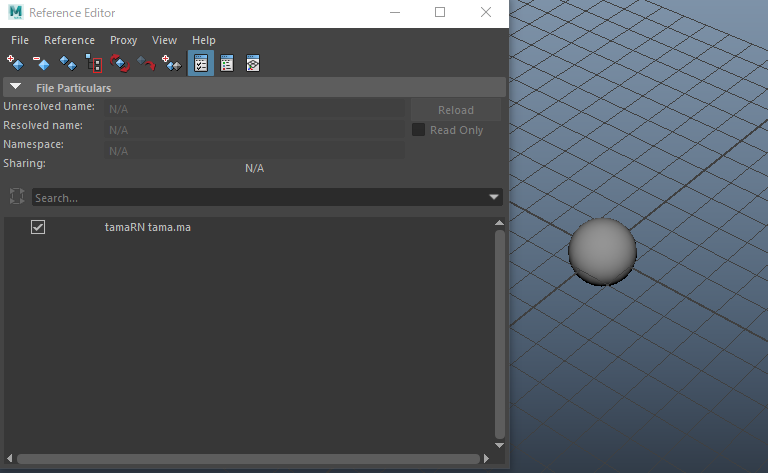
Task: Open the Reference menu
Action: pos(70,40)
